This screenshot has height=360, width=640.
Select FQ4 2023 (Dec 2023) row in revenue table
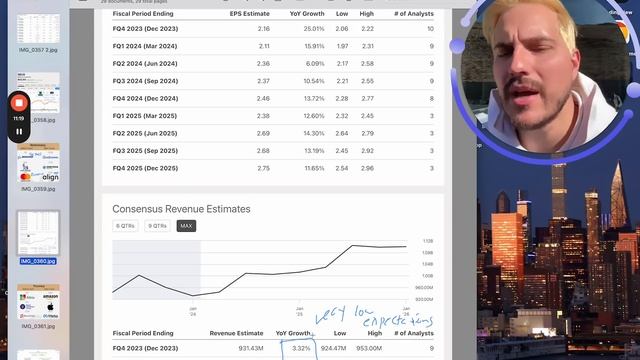[x=273, y=349]
